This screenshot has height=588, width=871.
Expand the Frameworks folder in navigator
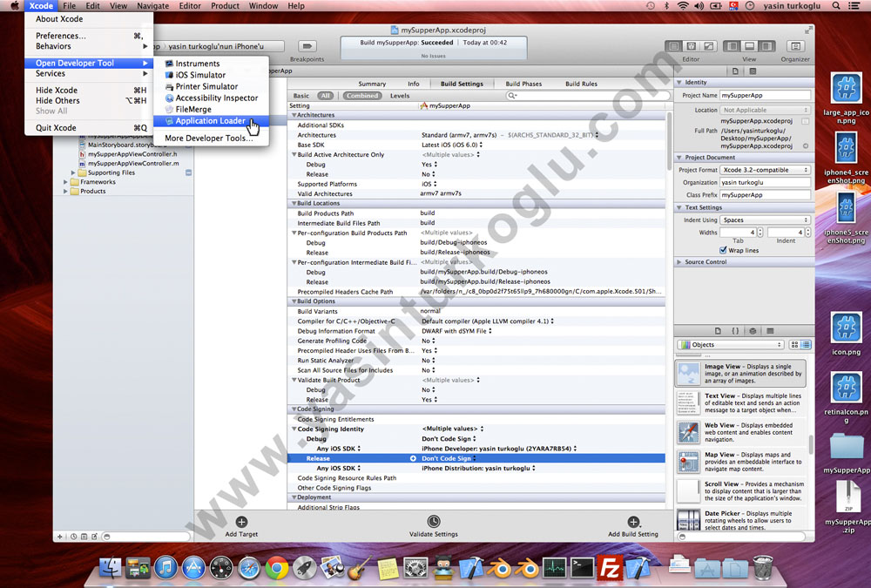(x=65, y=182)
